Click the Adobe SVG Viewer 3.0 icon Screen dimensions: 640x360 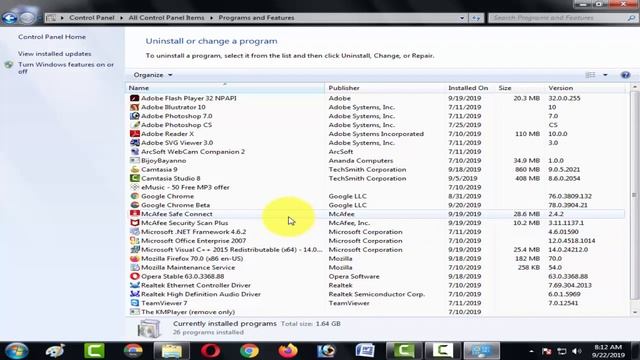pos(134,143)
